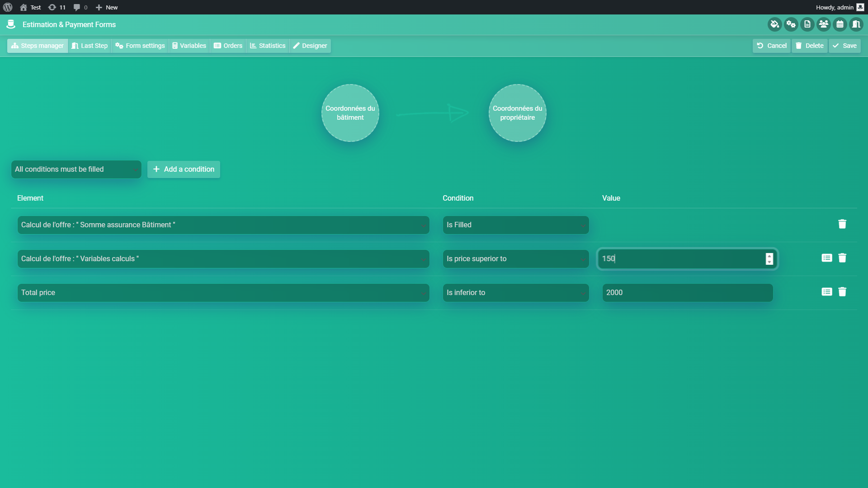Delete the Somme assurance Bâtiment condition
Image resolution: width=868 pixels, height=488 pixels.
842,224
